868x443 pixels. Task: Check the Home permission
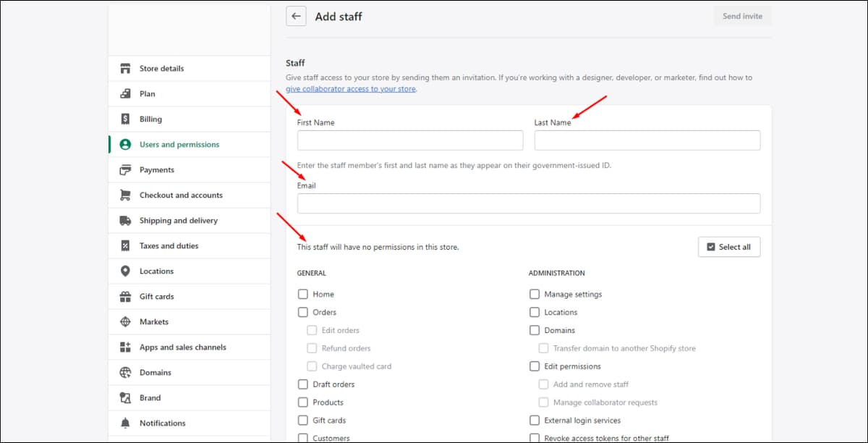pyautogui.click(x=302, y=295)
